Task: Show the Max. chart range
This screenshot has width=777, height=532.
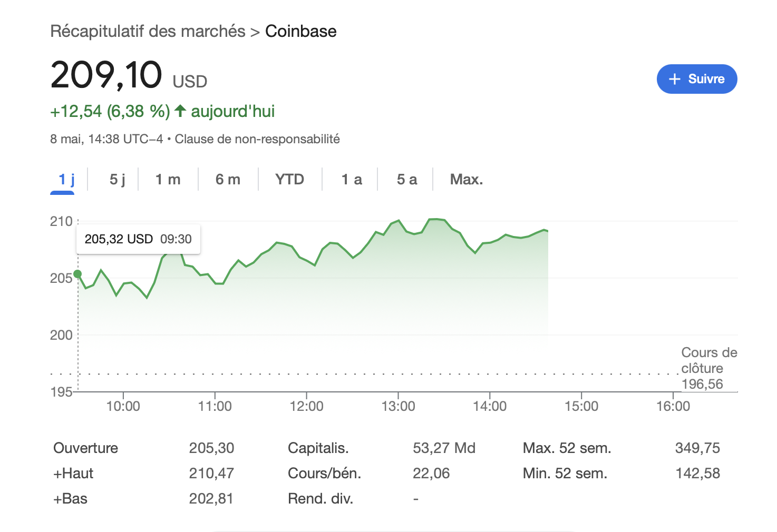Action: click(x=466, y=180)
